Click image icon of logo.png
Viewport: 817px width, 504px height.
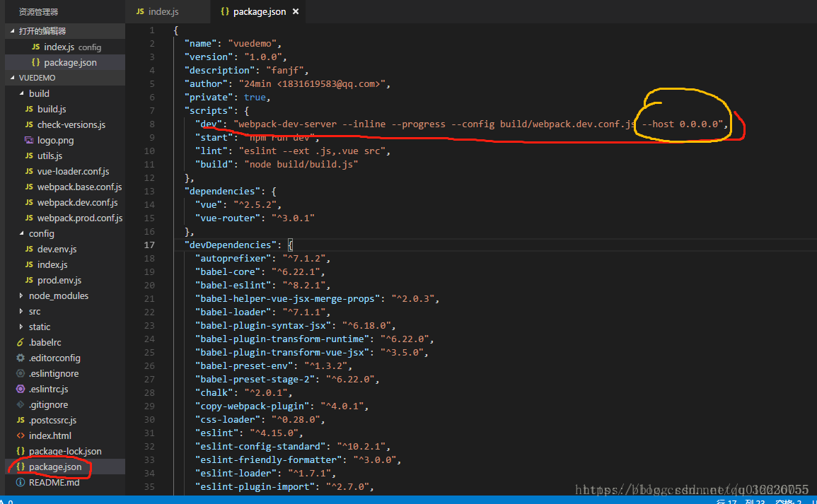(x=29, y=140)
